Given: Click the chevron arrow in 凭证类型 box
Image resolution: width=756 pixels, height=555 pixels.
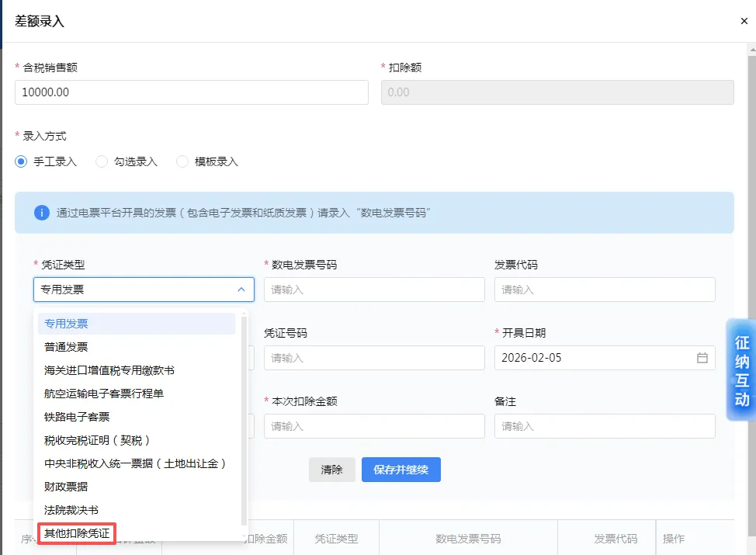Looking at the screenshot, I should pos(241,290).
